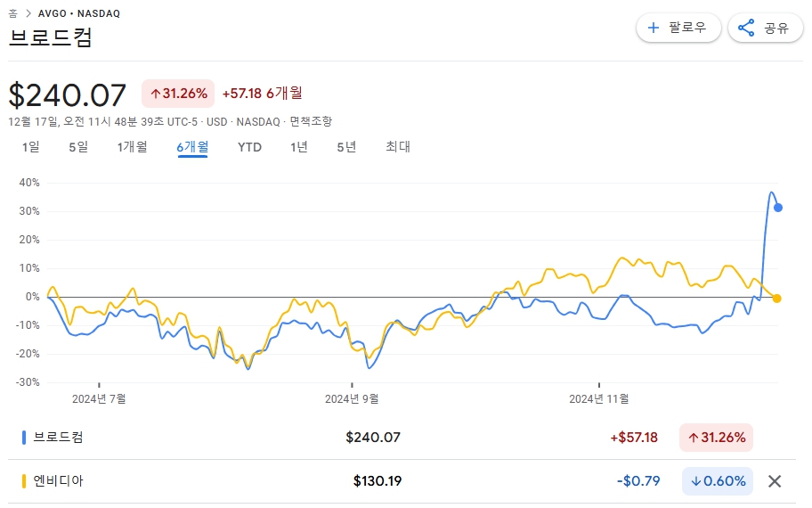Click the 팔로우 follow button
Screen dimensions: 812x508
(x=678, y=28)
